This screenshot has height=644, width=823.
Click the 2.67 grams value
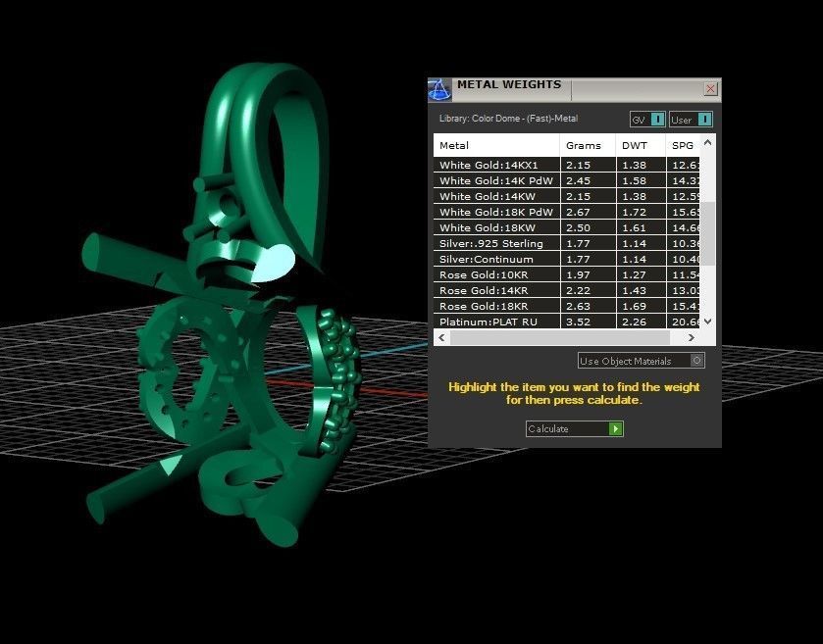[579, 212]
